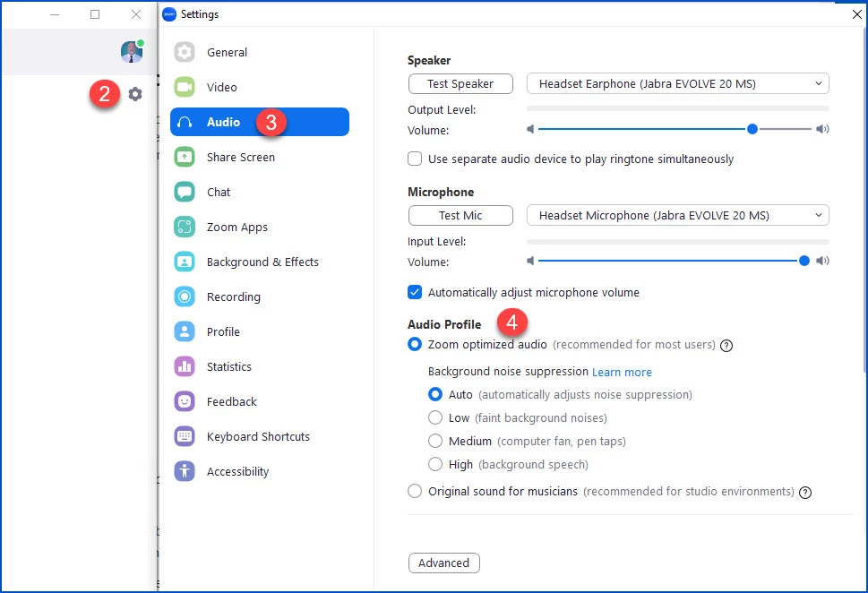Click the Test Mic button
Screen dimensions: 868x593
[x=460, y=215]
